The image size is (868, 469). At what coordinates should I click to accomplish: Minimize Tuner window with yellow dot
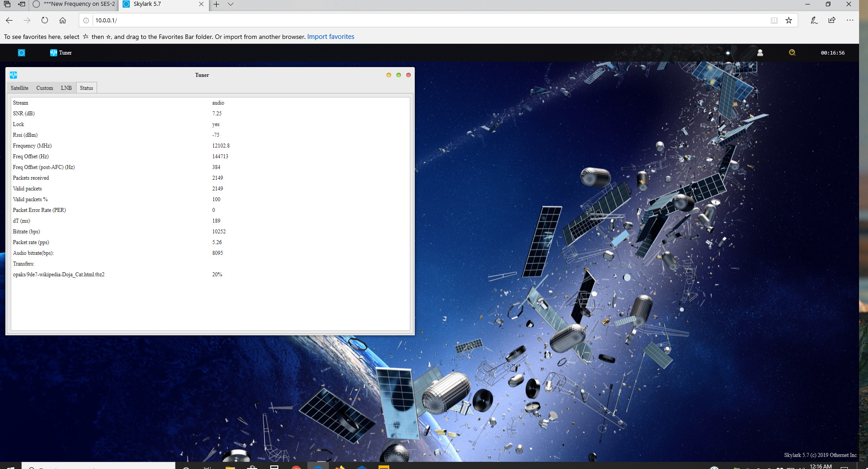point(388,75)
